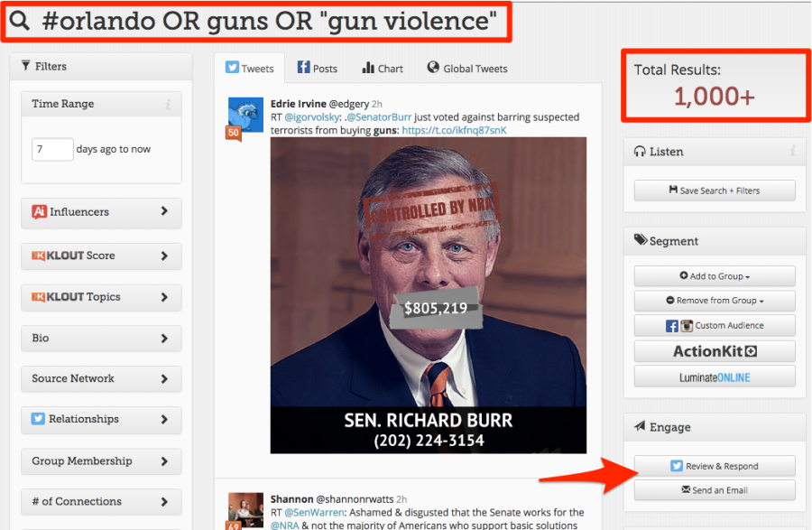The image size is (812, 530).
Task: Click the Klout score 50 badge
Action: pos(234,133)
